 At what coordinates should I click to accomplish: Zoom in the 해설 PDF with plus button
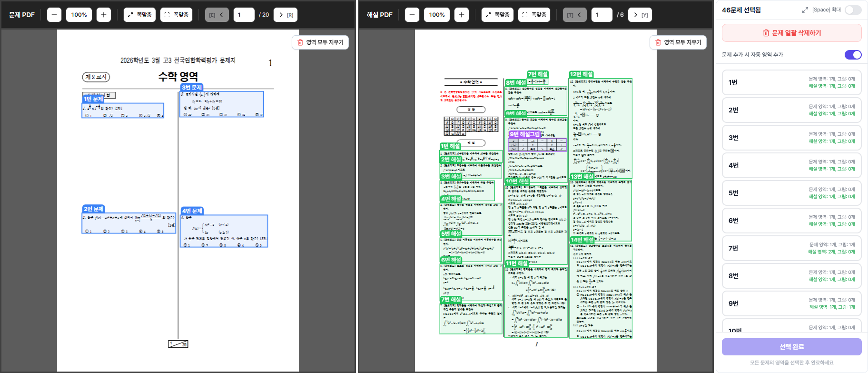coord(462,15)
